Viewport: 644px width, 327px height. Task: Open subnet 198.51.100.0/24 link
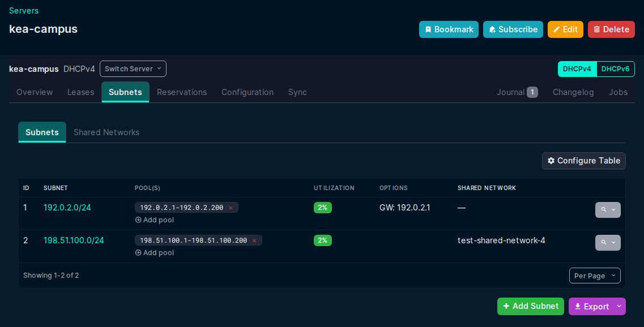(x=74, y=240)
